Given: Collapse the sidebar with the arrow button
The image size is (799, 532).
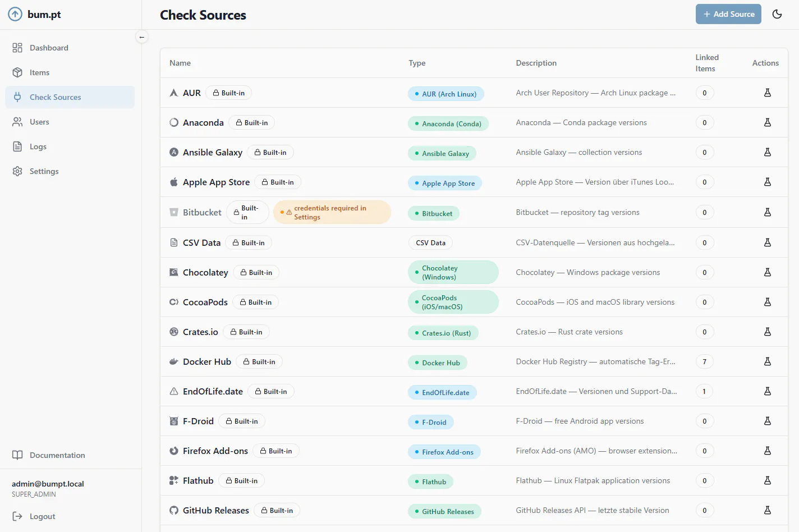Looking at the screenshot, I should 142,37.
